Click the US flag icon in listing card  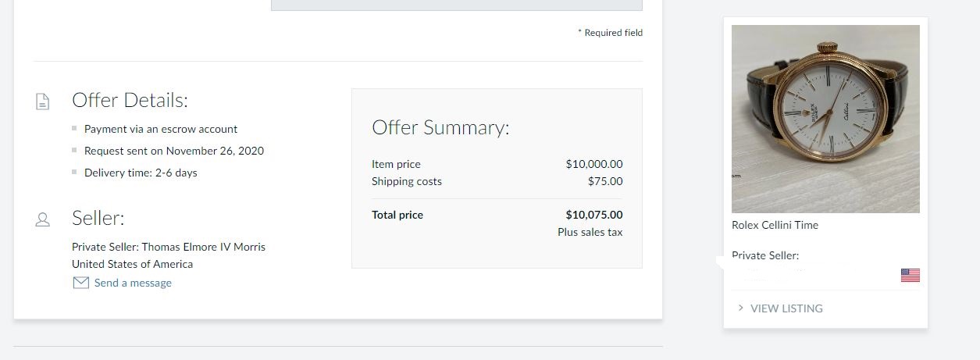[910, 275]
